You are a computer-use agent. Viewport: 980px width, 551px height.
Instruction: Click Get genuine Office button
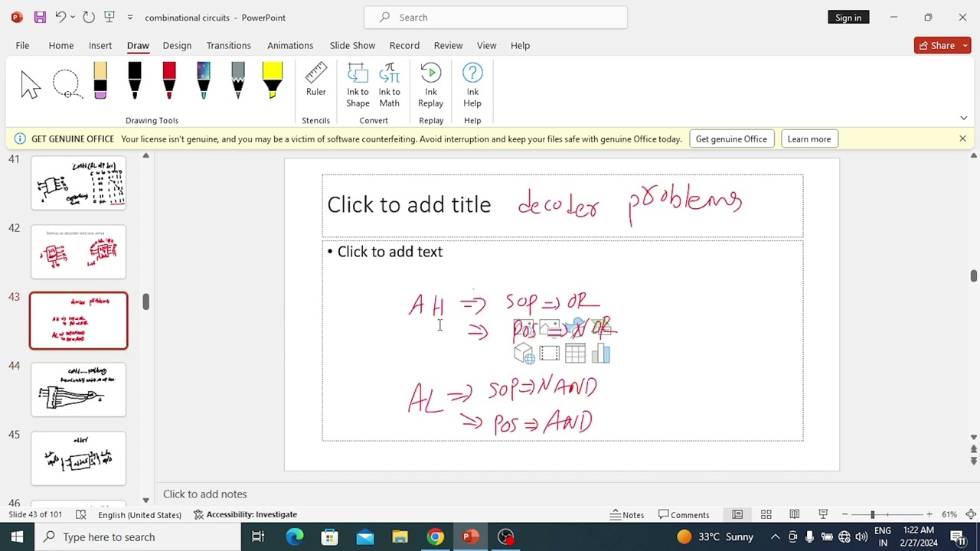pyautogui.click(x=731, y=139)
